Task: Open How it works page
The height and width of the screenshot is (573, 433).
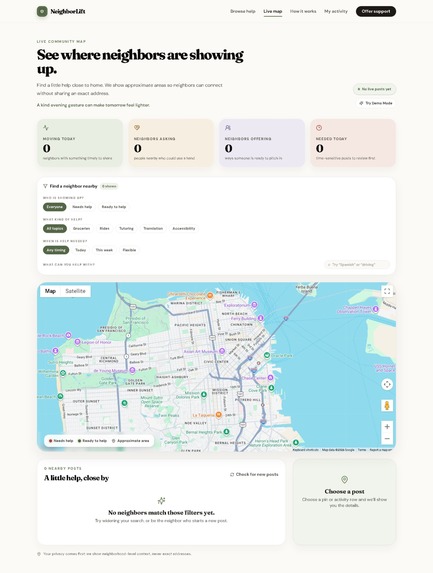Action: click(303, 11)
